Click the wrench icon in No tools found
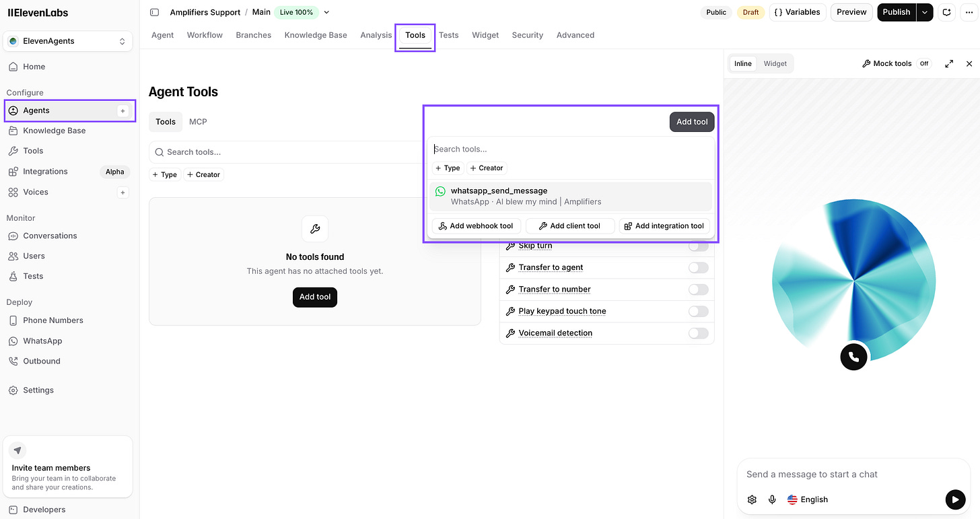This screenshot has height=519, width=980. [x=315, y=229]
